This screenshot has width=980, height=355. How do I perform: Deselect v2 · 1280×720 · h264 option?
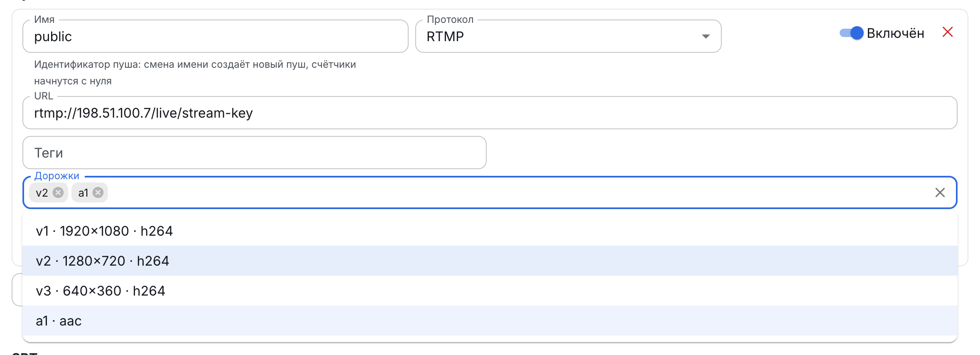click(490, 261)
